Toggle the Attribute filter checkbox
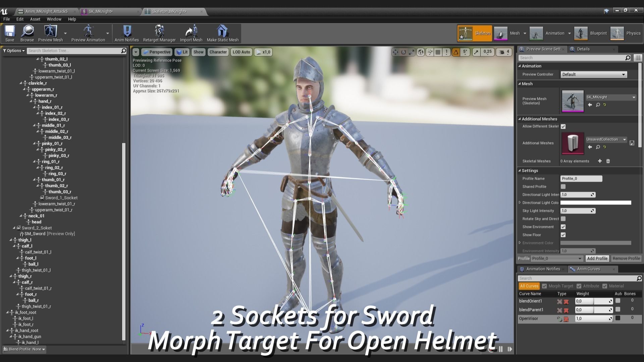 pyautogui.click(x=579, y=286)
